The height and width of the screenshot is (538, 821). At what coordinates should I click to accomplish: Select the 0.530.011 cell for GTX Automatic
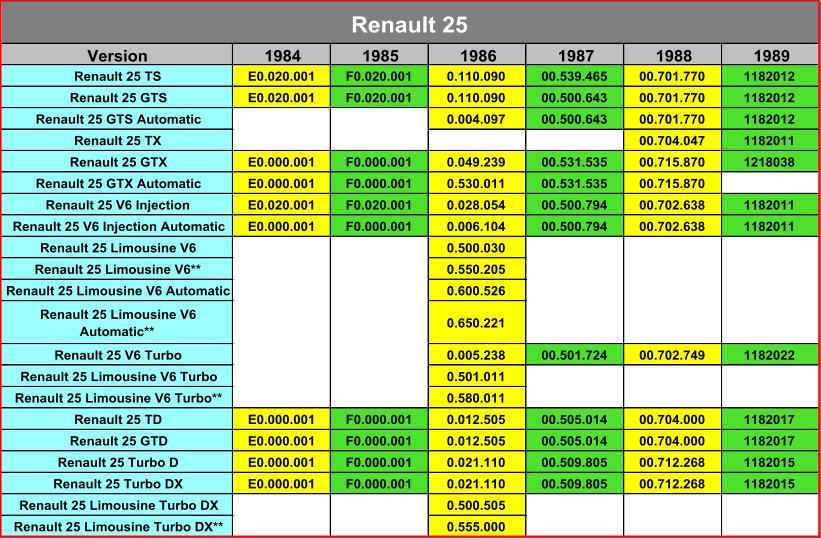(476, 183)
